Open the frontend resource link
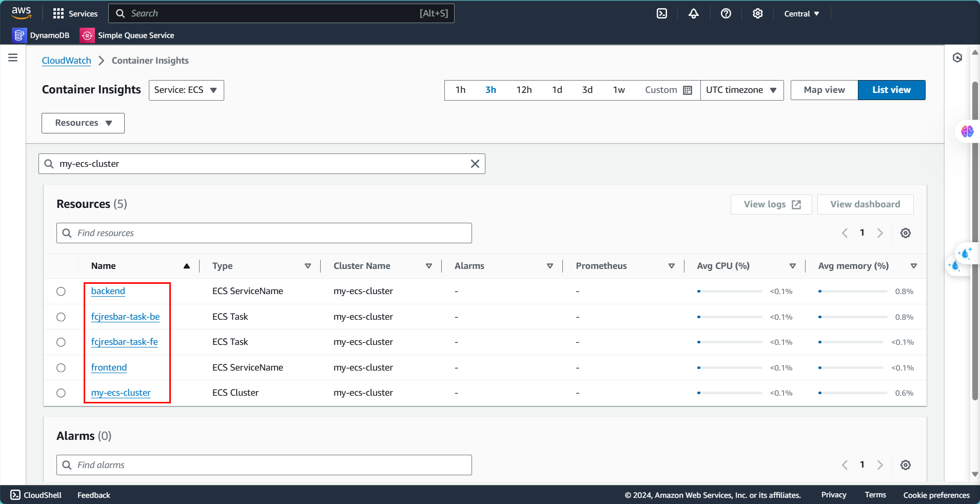This screenshot has width=980, height=504. pyautogui.click(x=109, y=367)
